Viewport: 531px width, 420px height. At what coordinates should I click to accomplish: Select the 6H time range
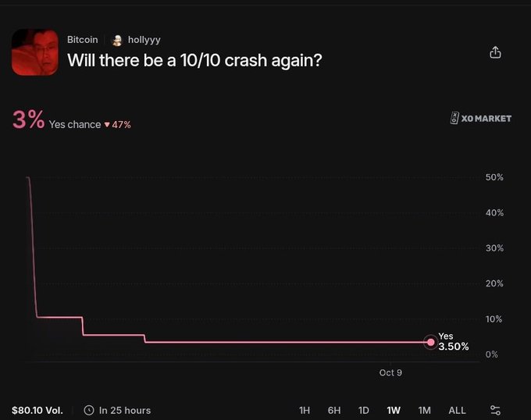(x=334, y=410)
